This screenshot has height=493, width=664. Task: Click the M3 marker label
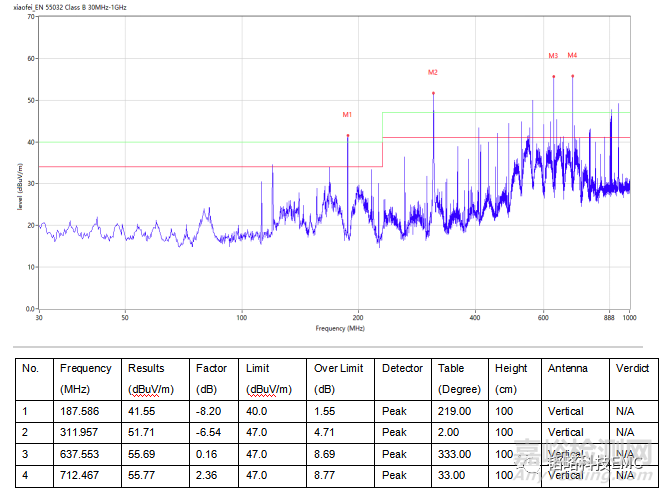pyautogui.click(x=553, y=56)
